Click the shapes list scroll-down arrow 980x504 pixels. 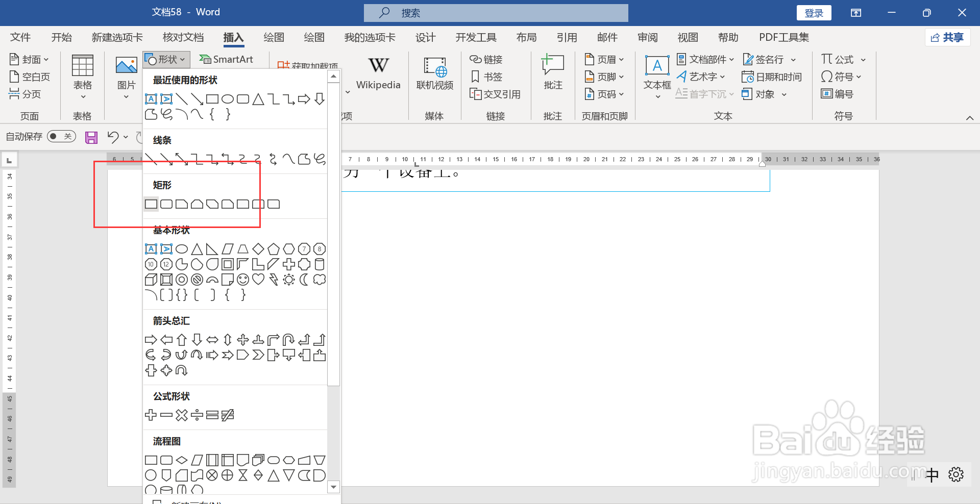(x=333, y=487)
